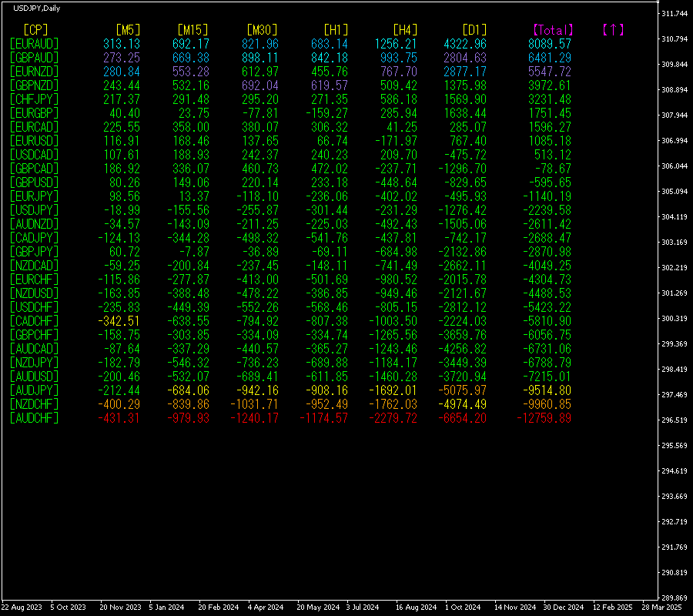Image resolution: width=693 pixels, height=616 pixels.
Task: Click the GBPNZD M30 value 692.04
Action: click(x=260, y=85)
